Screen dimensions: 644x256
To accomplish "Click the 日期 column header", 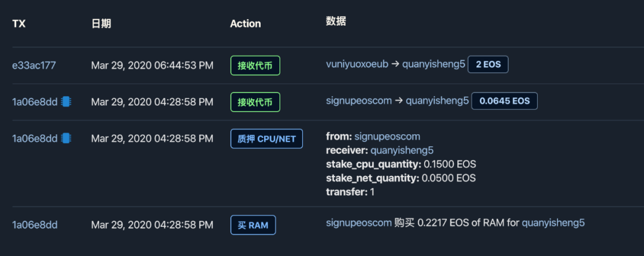I will pos(101,24).
